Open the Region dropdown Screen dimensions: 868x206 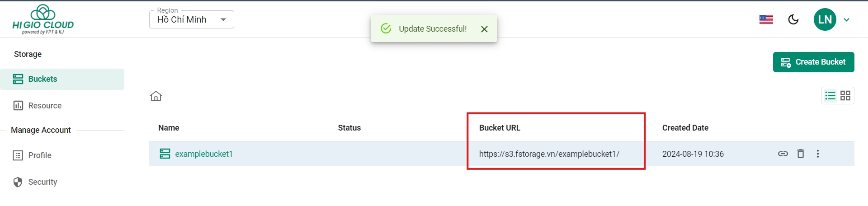[191, 19]
